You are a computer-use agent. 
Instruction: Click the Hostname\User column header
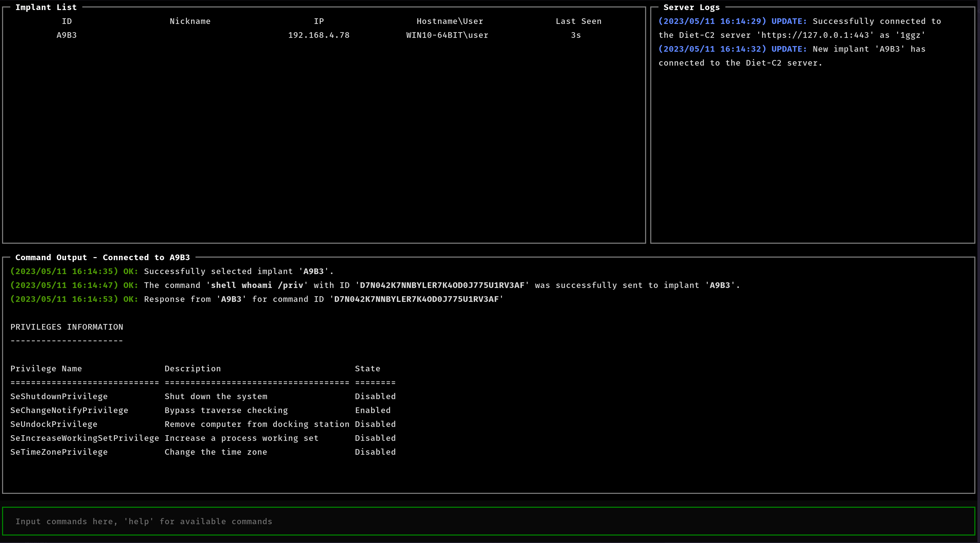(x=450, y=21)
